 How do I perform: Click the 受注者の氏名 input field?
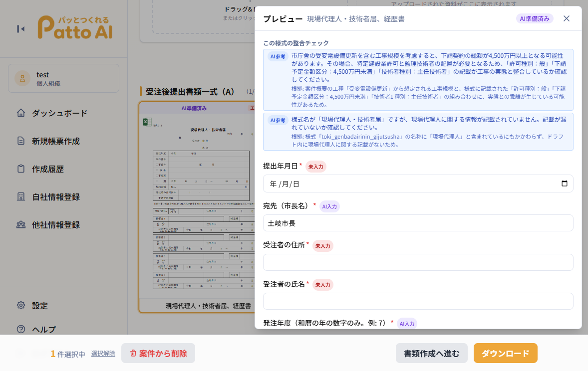pyautogui.click(x=418, y=301)
